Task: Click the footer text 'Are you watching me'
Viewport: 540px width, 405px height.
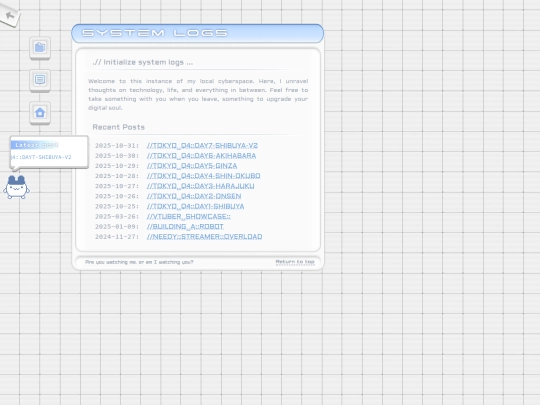Action: click(x=111, y=262)
